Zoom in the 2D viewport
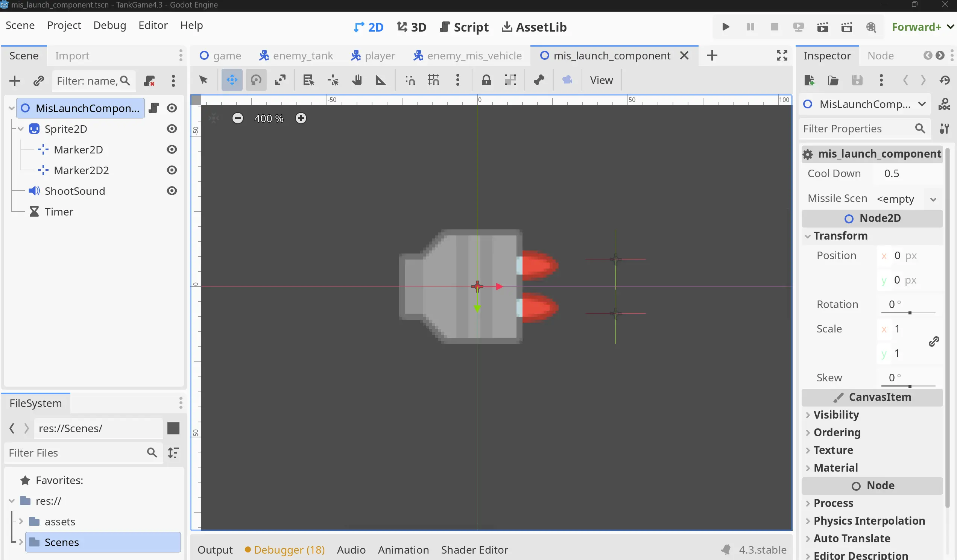Viewport: 957px width, 560px height. 301,118
